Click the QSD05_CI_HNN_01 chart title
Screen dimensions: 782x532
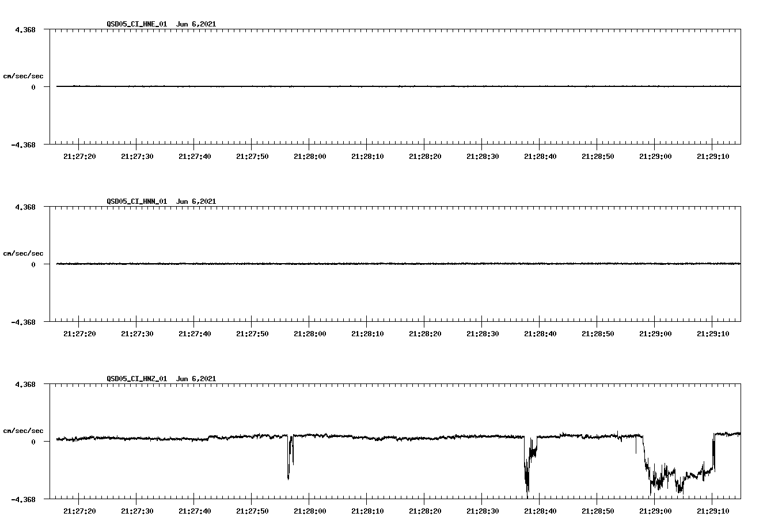(x=161, y=202)
